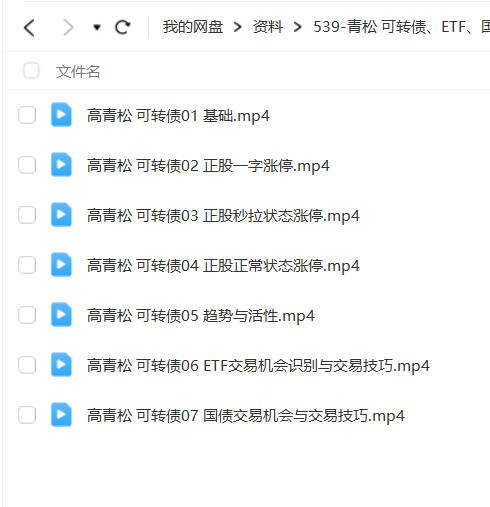Image resolution: width=490 pixels, height=507 pixels.
Task: Click video icon for 可转债05 趋势与活性.mp4
Action: pos(61,315)
